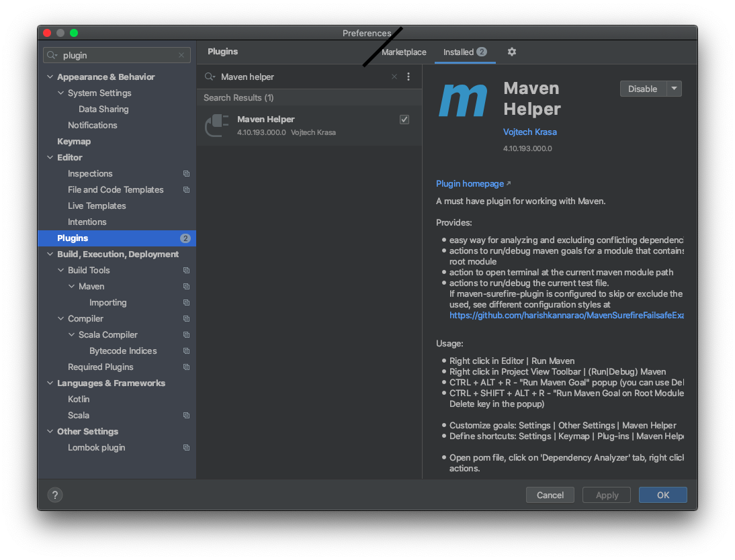The width and height of the screenshot is (735, 560).
Task: Click the update count badge on Plugins row
Action: point(185,238)
